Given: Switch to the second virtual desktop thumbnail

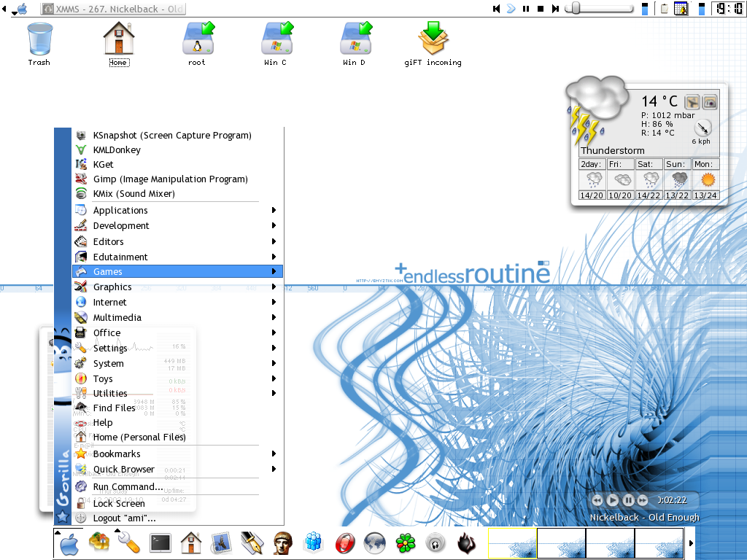Looking at the screenshot, I should 561,542.
